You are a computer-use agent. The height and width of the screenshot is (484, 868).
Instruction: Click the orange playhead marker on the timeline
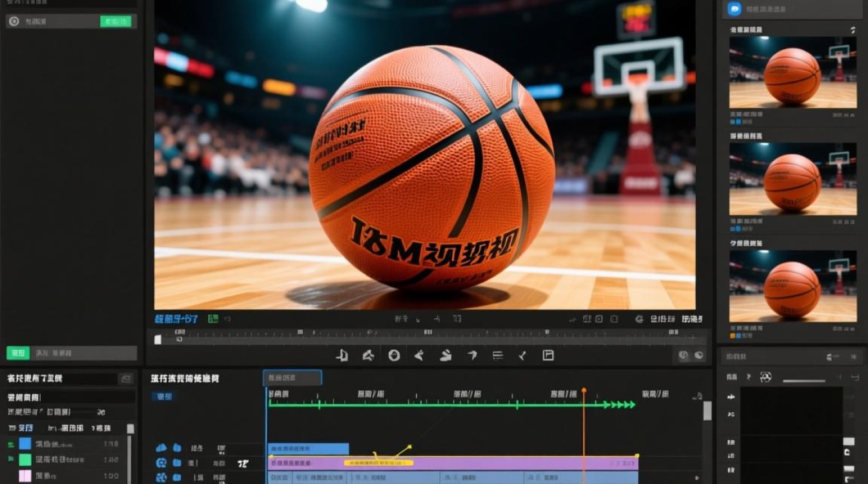[x=584, y=391]
